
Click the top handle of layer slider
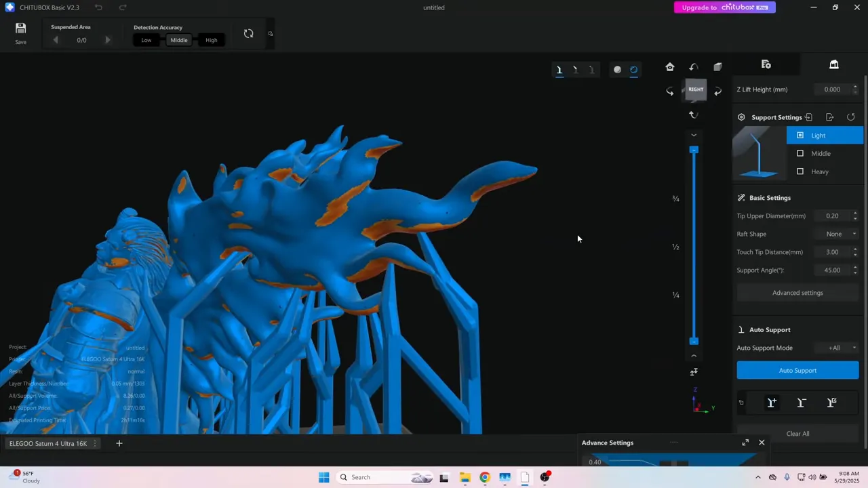coord(694,150)
